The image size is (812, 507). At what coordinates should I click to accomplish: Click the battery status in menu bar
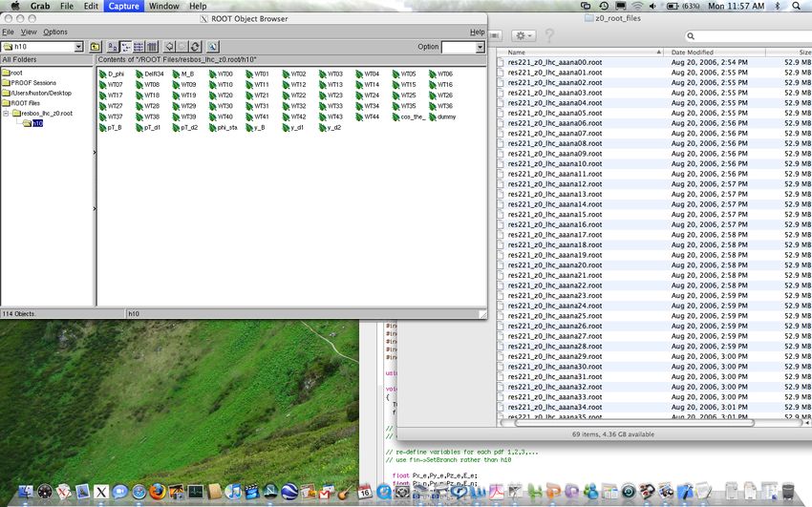click(683, 6)
